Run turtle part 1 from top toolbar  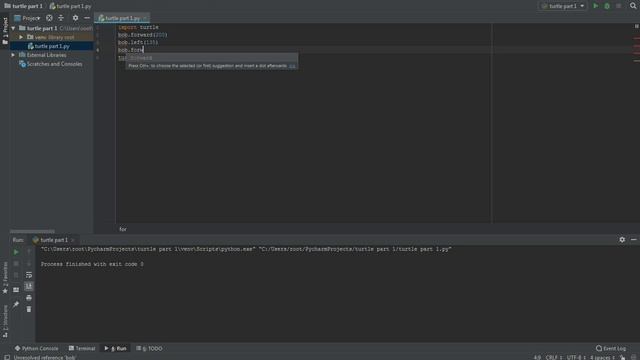(596, 6)
